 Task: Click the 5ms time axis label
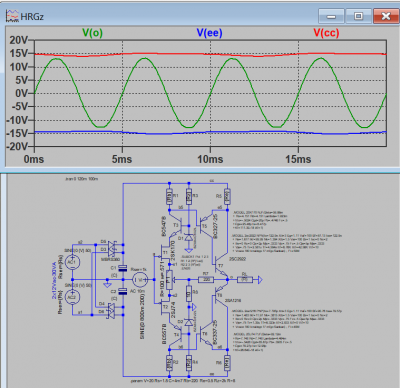click(x=122, y=159)
